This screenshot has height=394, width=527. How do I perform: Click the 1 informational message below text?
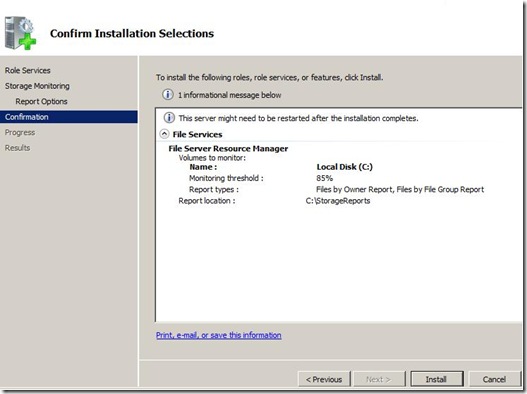[230, 95]
